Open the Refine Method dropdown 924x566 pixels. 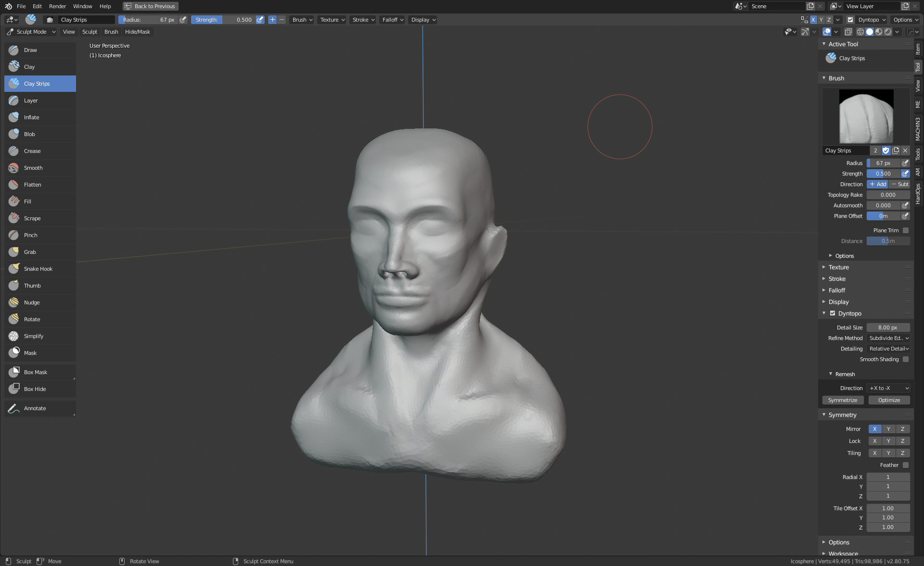point(888,338)
